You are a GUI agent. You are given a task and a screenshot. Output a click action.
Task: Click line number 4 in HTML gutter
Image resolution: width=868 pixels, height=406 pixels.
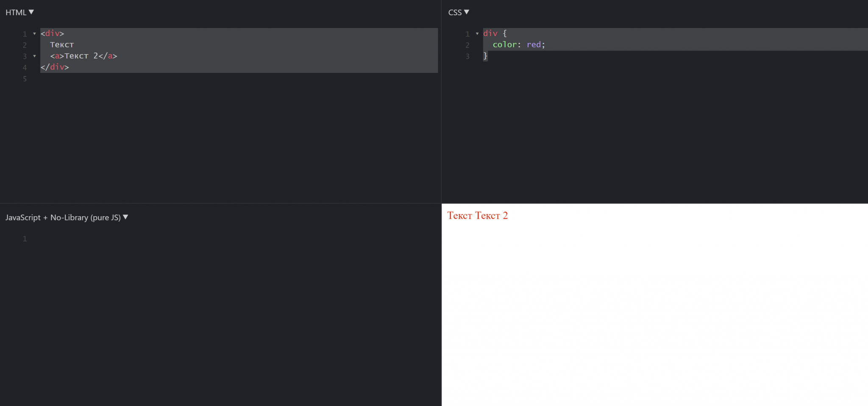click(25, 67)
